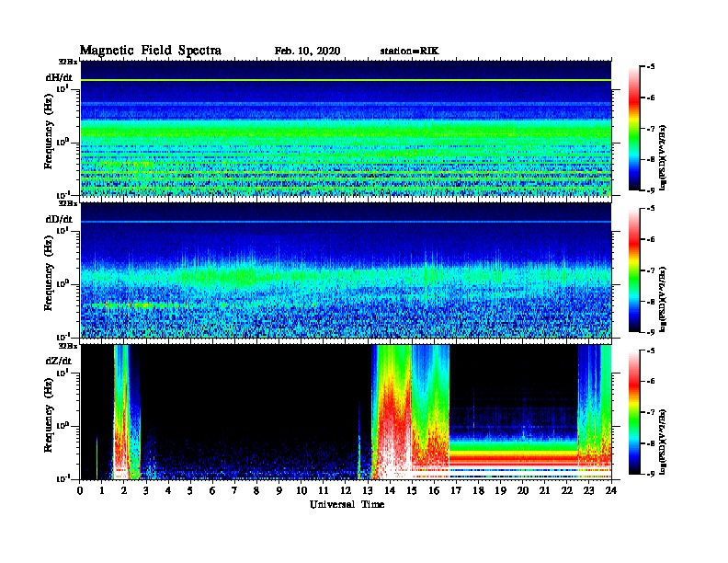Viewport: 728px width, 563px height.
Task: Click the "32Hz" label above dH/dt panel
Action: [x=67, y=62]
